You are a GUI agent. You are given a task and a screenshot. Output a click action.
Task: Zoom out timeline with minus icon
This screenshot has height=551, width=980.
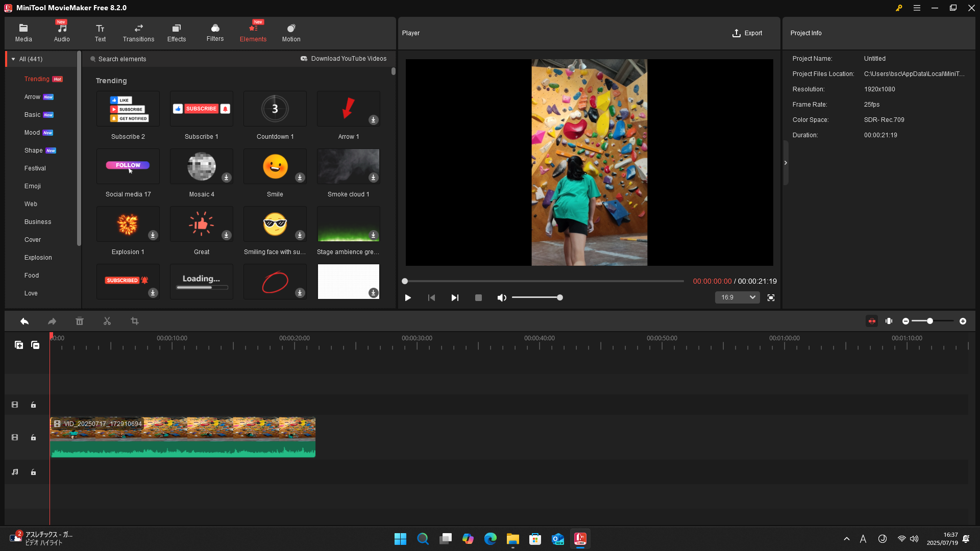point(905,321)
